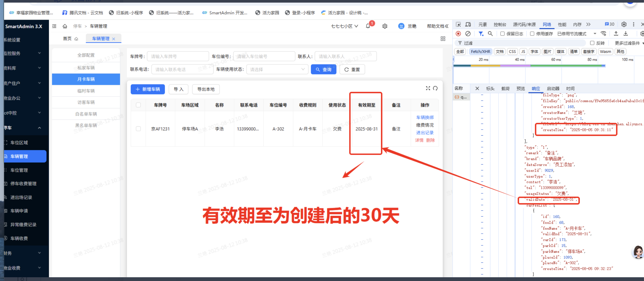Viewport: 644px width, 281px height.
Task: Click the DevTools search magnifier icon
Action: pyautogui.click(x=490, y=34)
